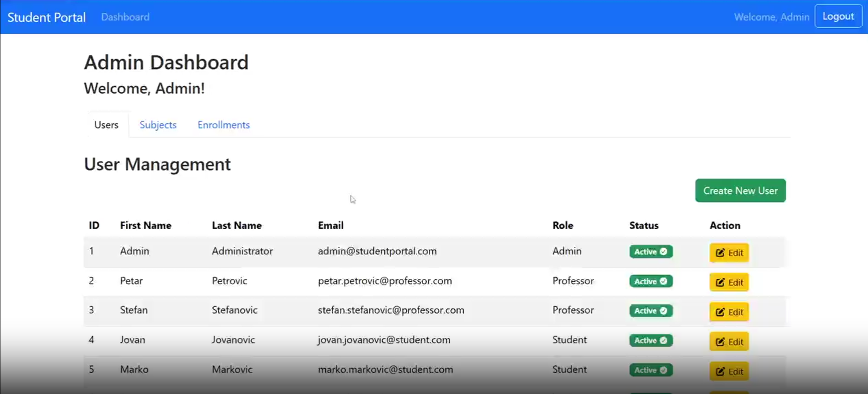Screen dimensions: 868x394
Task: Click the Student Portal brand link
Action: pyautogui.click(x=47, y=17)
